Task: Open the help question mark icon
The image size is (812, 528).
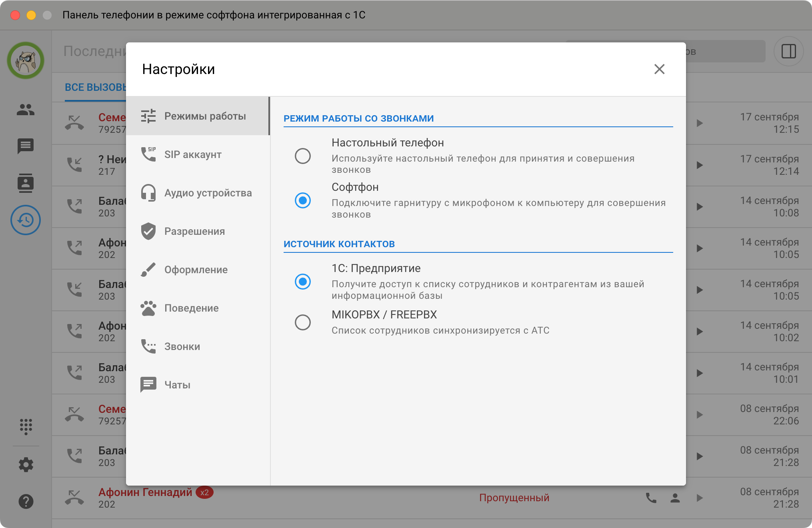Action: 26,501
